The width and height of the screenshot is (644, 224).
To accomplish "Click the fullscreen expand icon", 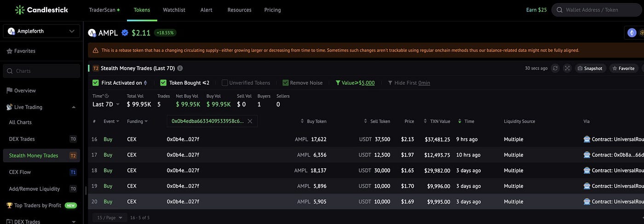I will (x=567, y=68).
